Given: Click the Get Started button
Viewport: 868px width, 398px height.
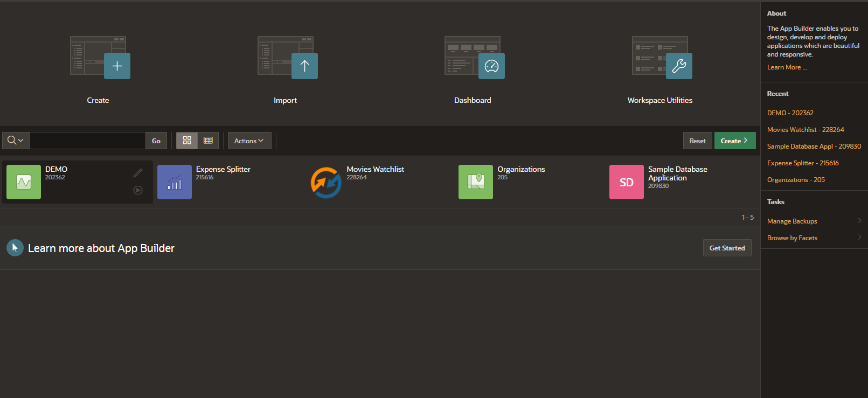Looking at the screenshot, I should 727,248.
